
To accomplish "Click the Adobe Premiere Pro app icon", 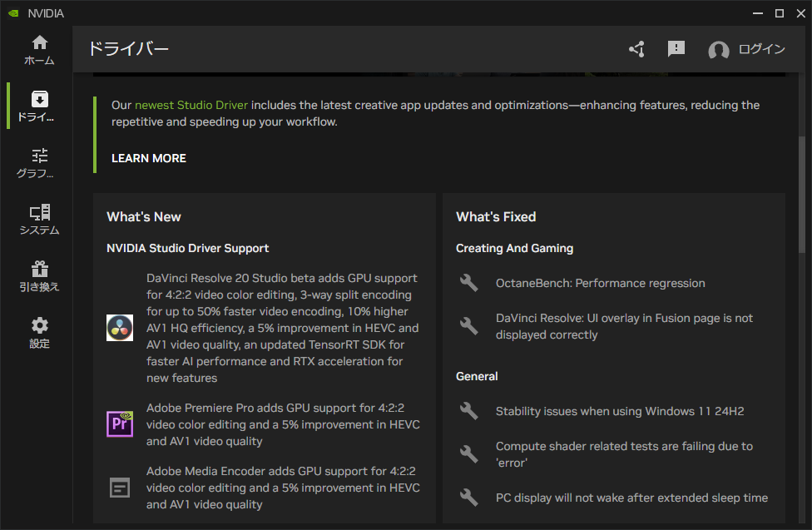I will [x=120, y=424].
